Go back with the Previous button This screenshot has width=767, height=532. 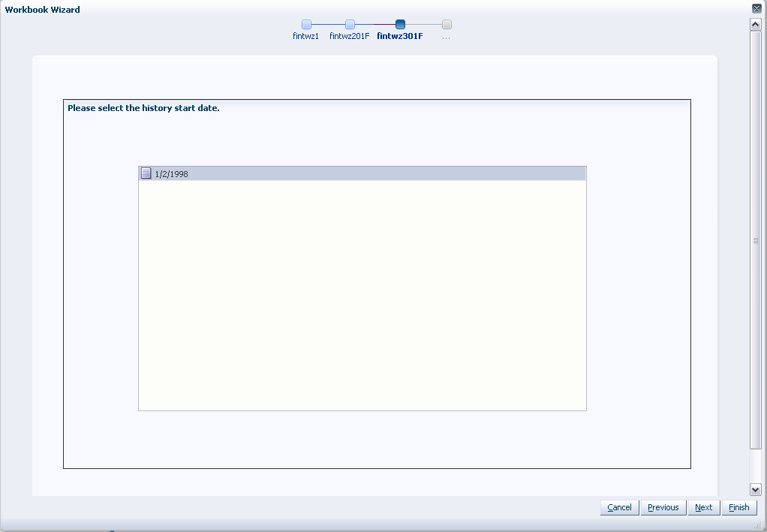coord(663,507)
